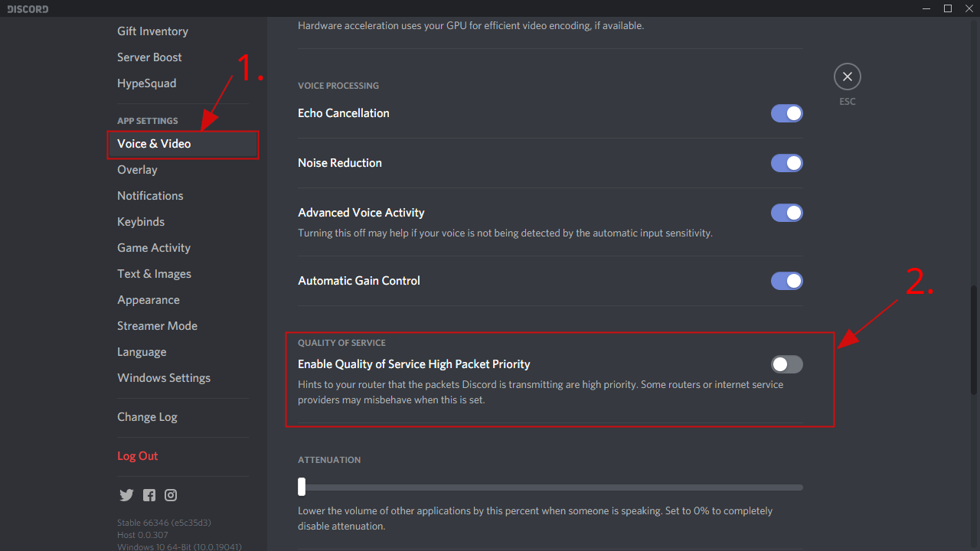Click the 'Noise Reduction' label
Screen dimensions: 980x551
(x=340, y=163)
